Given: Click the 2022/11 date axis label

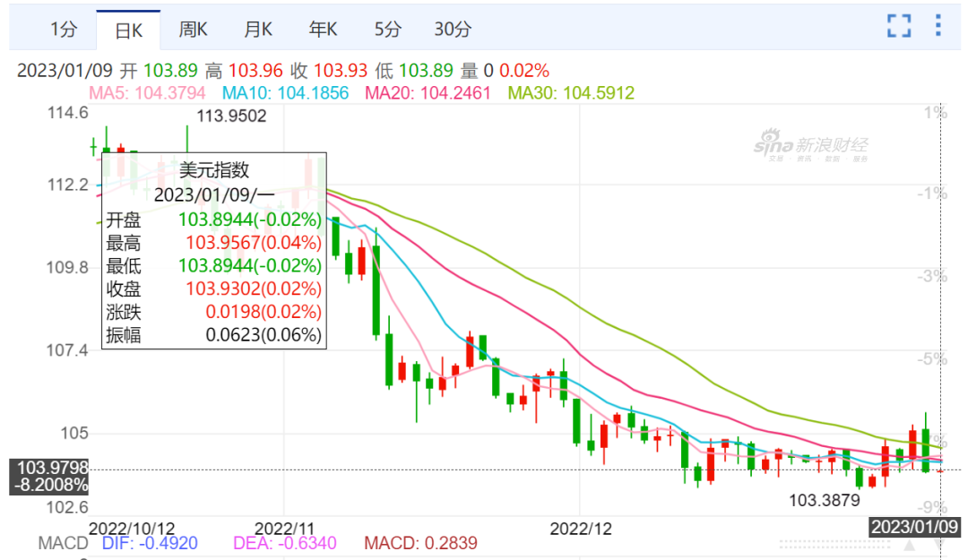Looking at the screenshot, I should coord(285,530).
